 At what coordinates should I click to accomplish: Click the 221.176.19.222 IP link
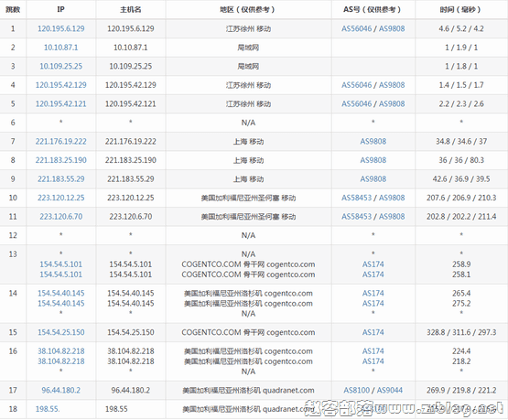pyautogui.click(x=61, y=141)
